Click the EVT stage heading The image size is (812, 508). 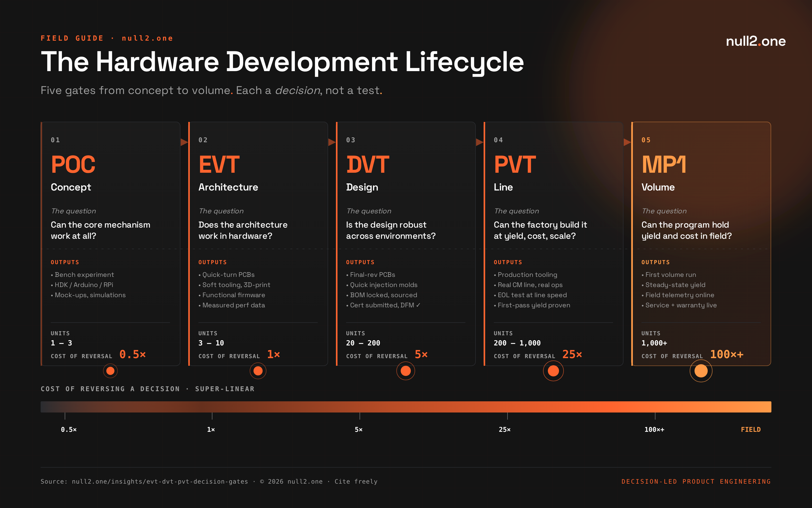(x=219, y=165)
